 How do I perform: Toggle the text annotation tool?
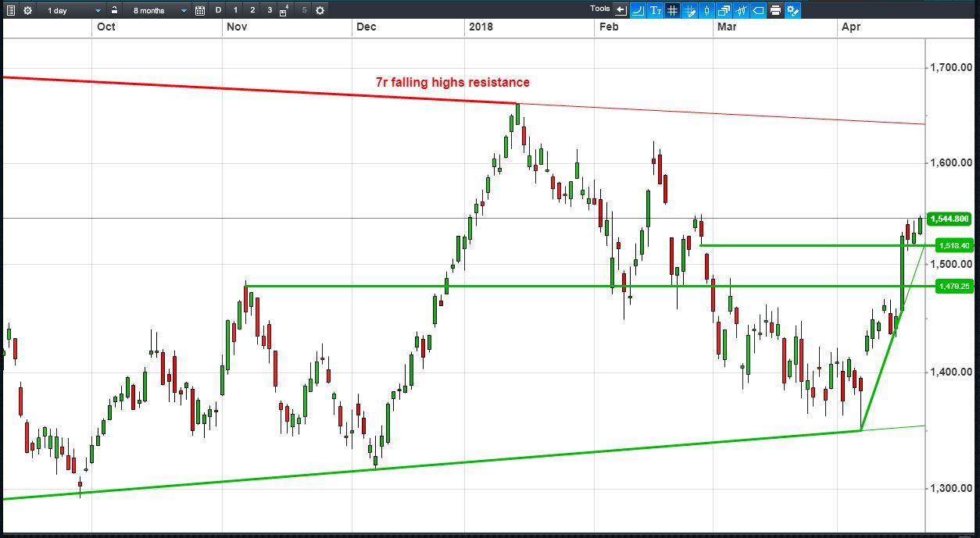tap(655, 10)
